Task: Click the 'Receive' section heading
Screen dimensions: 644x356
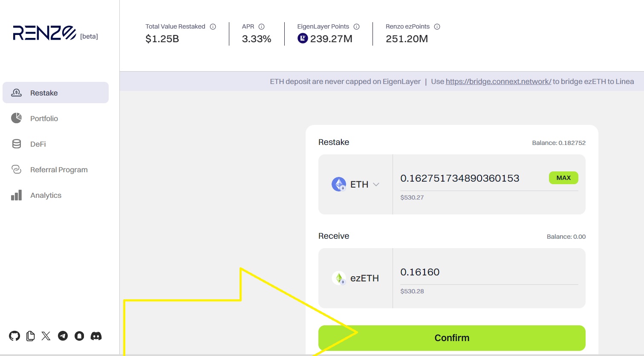Action: (x=334, y=236)
